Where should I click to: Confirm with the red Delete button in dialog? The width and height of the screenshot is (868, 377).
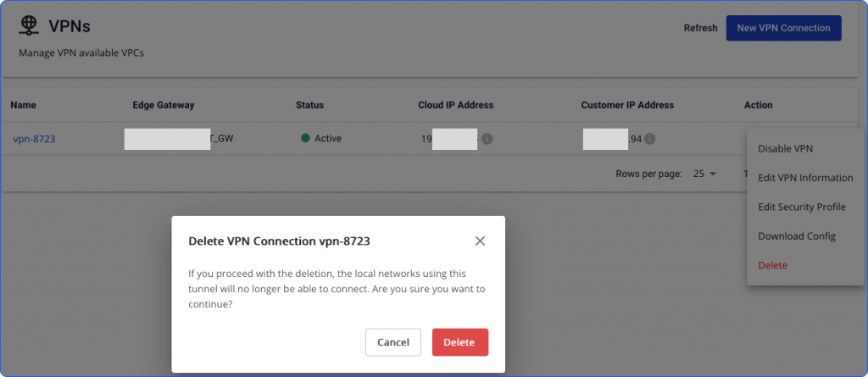[459, 342]
